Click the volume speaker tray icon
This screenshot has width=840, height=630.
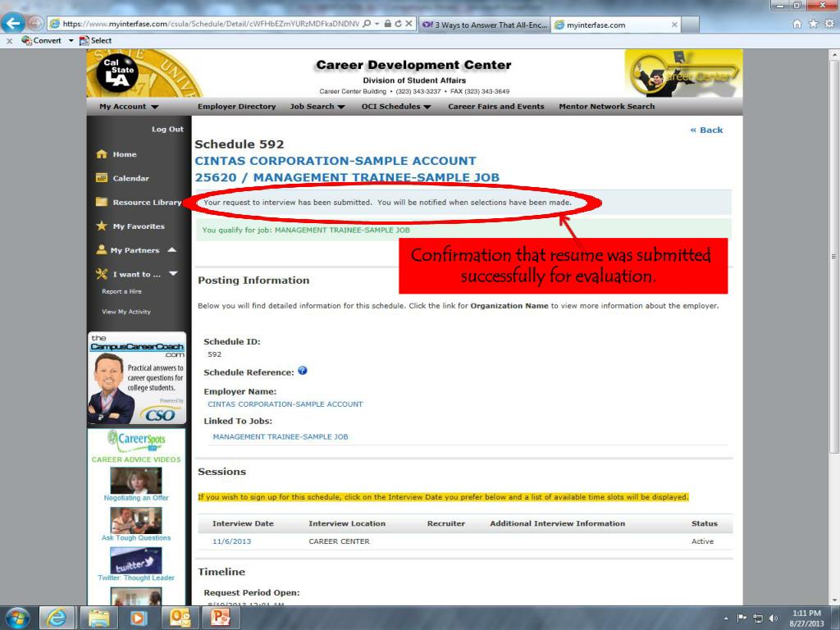coord(773,619)
